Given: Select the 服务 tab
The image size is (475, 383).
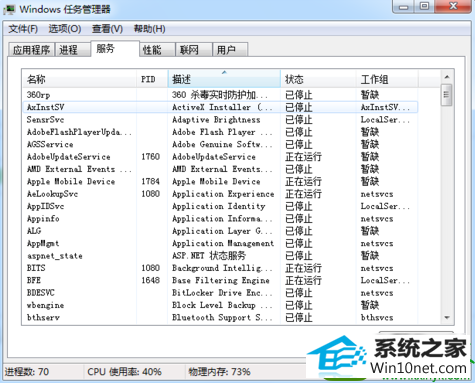Looking at the screenshot, I should [x=115, y=49].
